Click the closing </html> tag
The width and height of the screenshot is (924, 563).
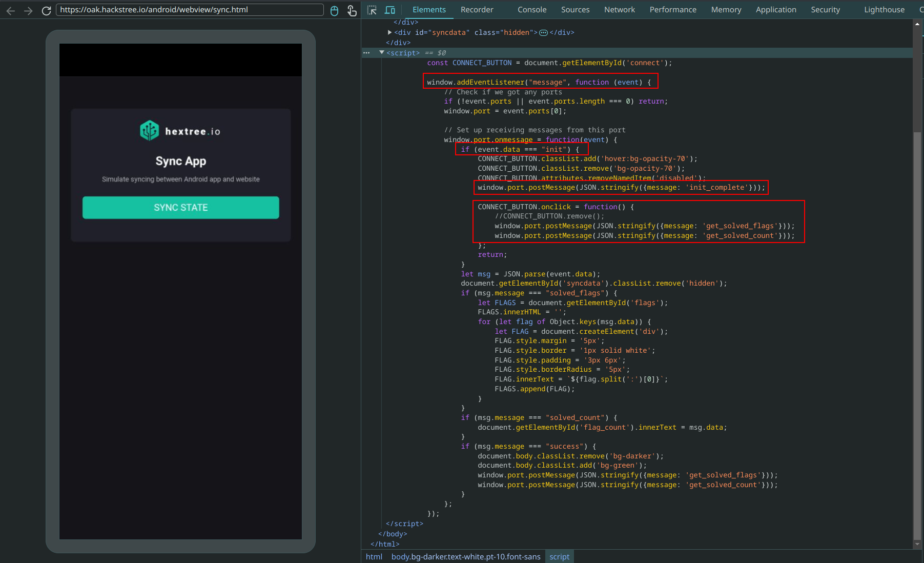click(385, 544)
